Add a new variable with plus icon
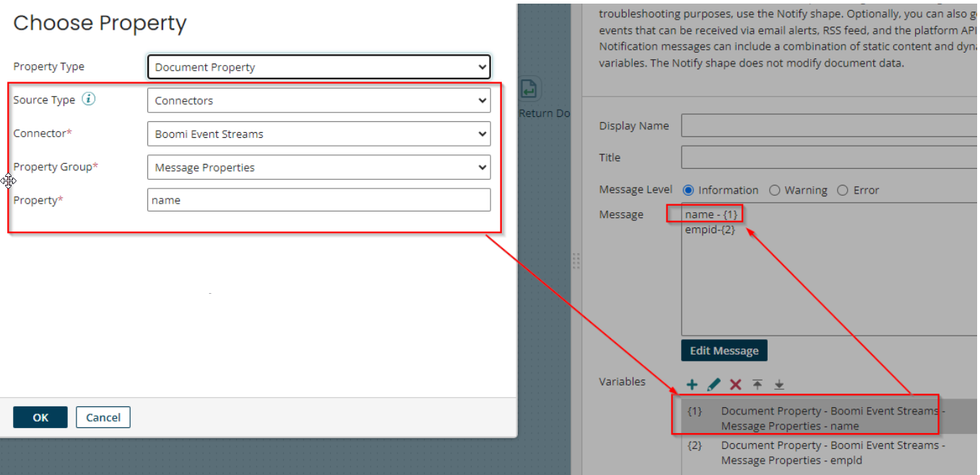The width and height of the screenshot is (980, 475). [692, 385]
